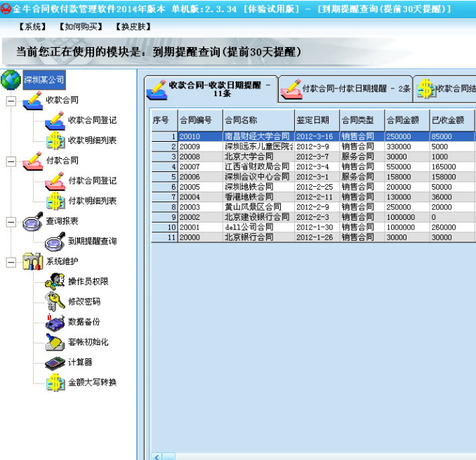476x460 pixels.
Task: Collapse the 查询报表 tree node
Action: coord(11,222)
